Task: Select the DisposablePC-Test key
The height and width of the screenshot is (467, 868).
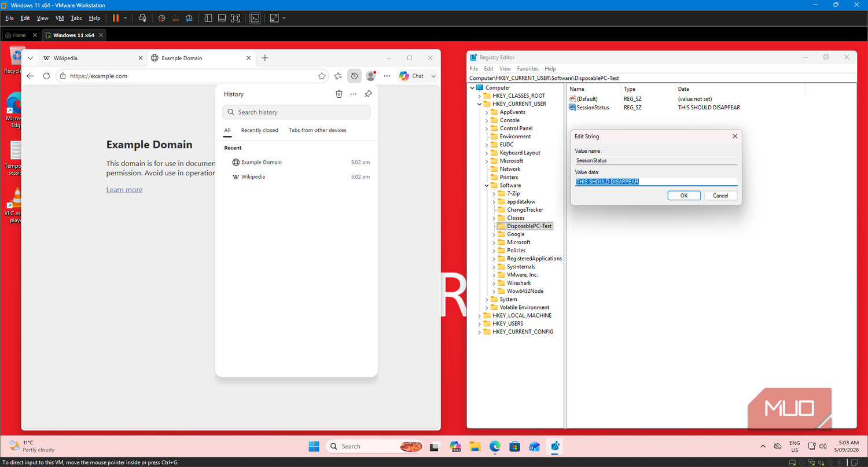Action: point(529,226)
